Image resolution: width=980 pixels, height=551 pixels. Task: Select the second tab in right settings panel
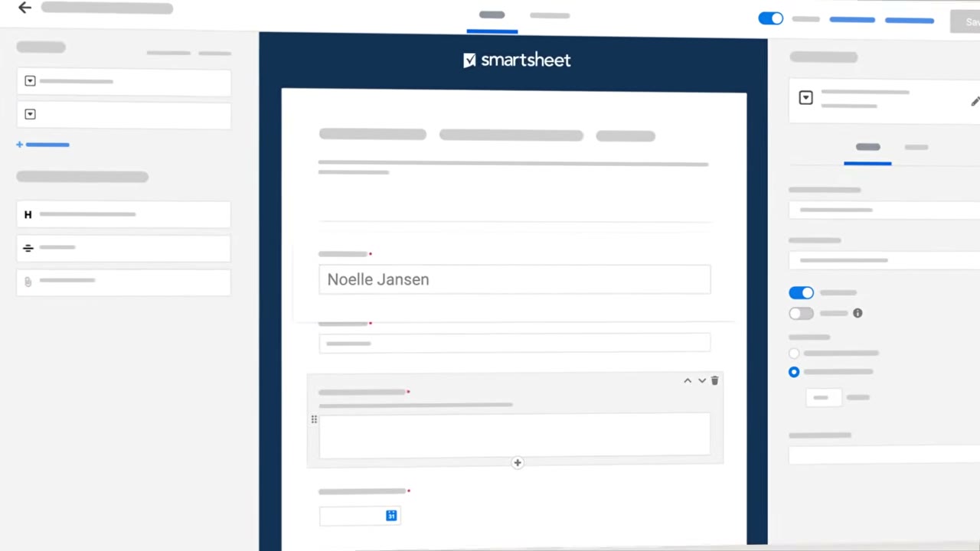916,147
